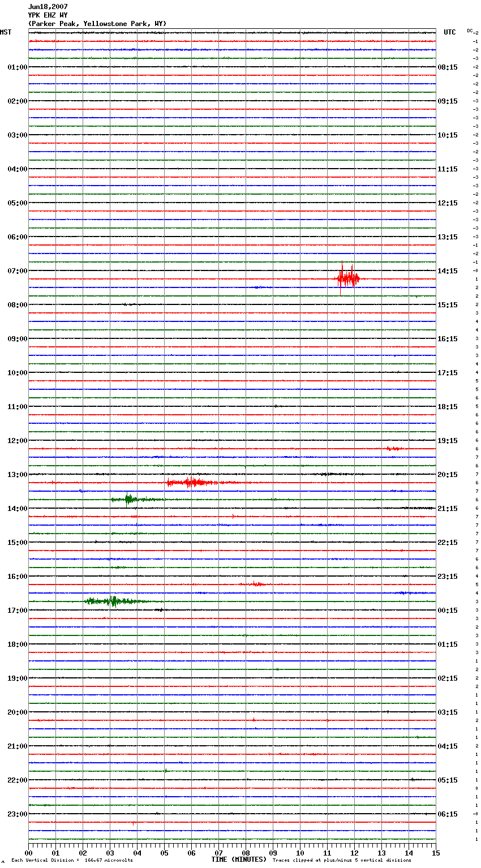The height and width of the screenshot is (868, 481).
Task: Click the date label Jun18,2007
Action: (48, 7)
